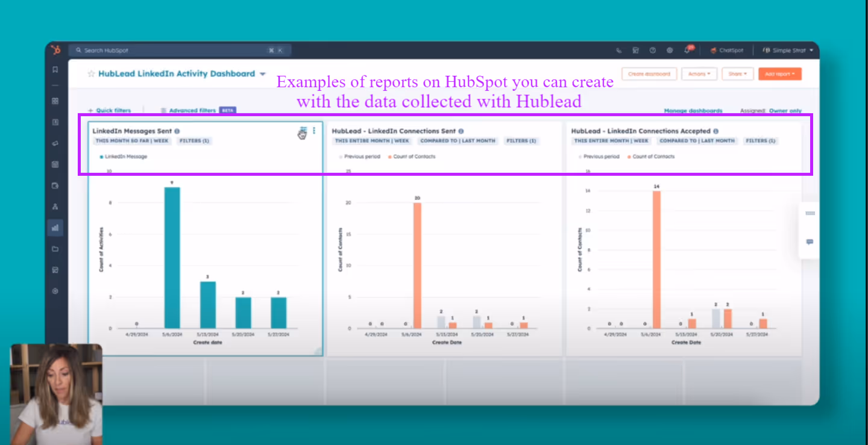Expand the Simple Strat account menu
Screen dimensions: 868x445
tap(788, 51)
